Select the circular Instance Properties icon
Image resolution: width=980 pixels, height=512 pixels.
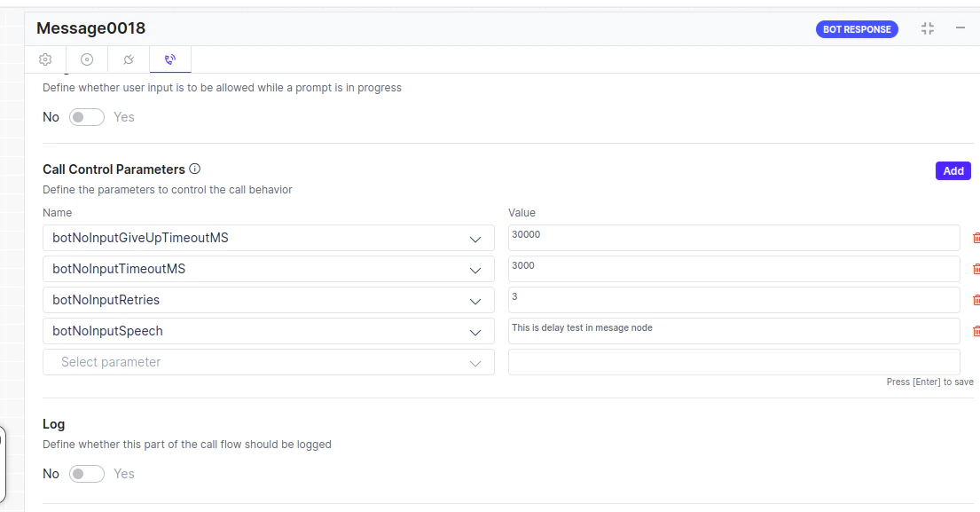86,59
